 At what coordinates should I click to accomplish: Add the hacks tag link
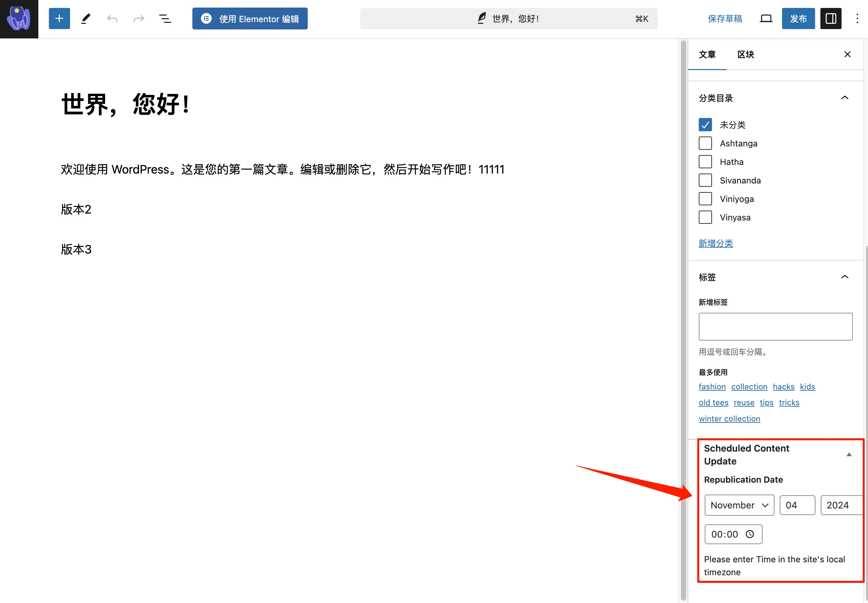pos(783,386)
